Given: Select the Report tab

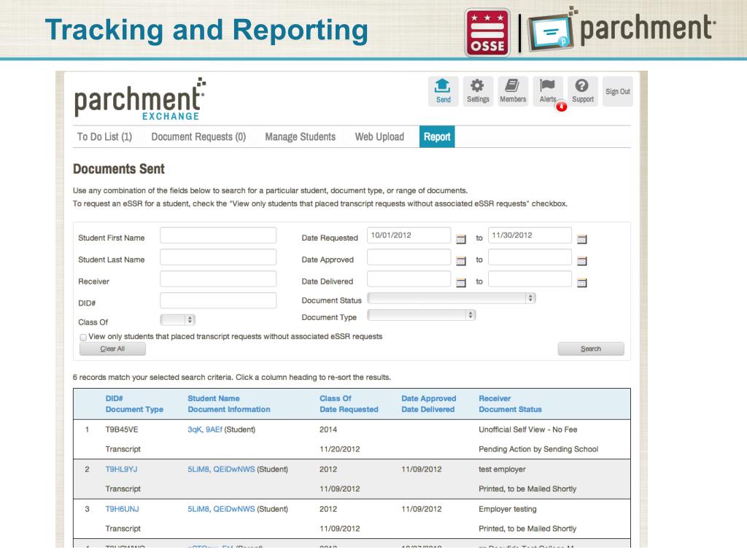Looking at the screenshot, I should [437, 136].
